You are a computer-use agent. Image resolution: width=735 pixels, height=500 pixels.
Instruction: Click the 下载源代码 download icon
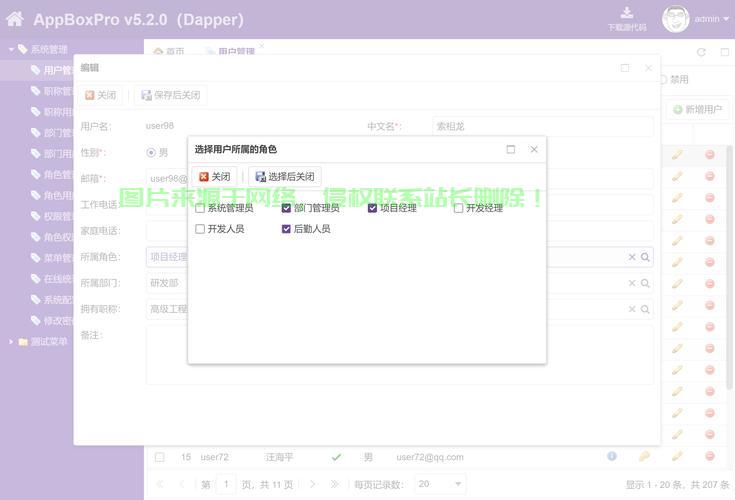627,13
